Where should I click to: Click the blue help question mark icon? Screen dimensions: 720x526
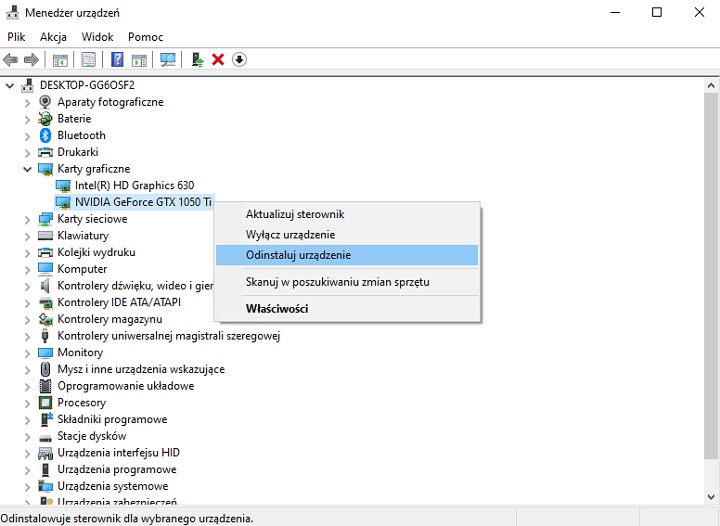[117, 60]
